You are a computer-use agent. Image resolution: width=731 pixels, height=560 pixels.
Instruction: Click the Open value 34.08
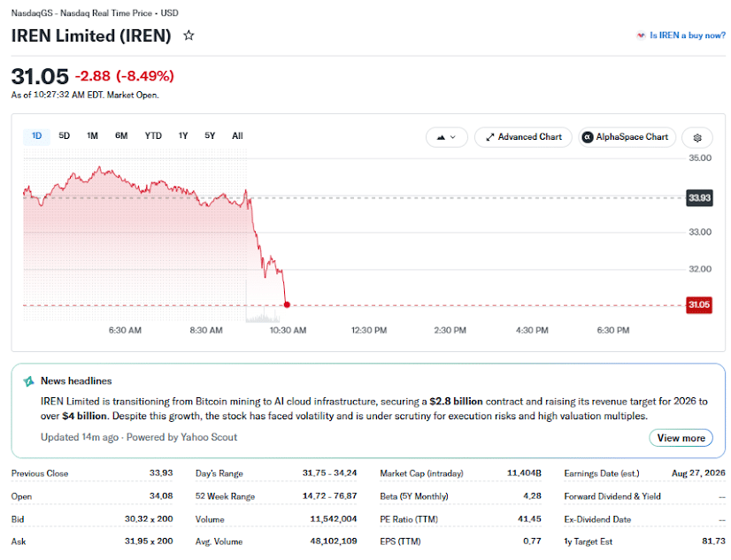(x=161, y=496)
